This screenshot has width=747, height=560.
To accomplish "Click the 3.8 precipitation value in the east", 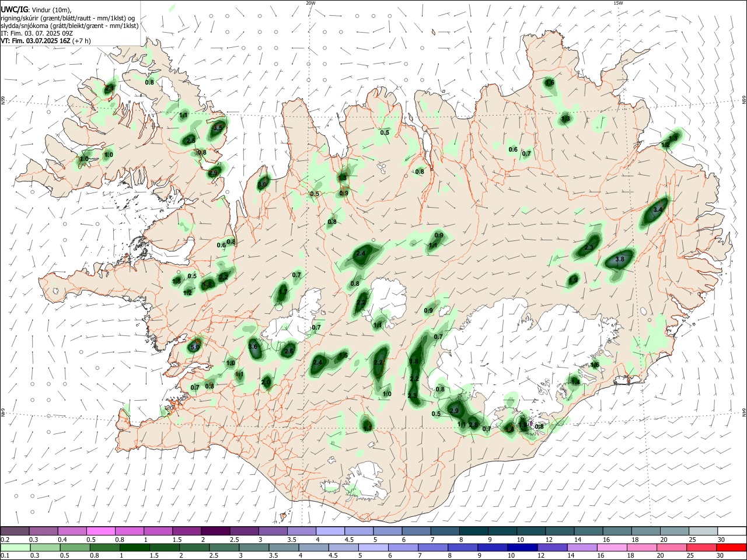I will 620,259.
